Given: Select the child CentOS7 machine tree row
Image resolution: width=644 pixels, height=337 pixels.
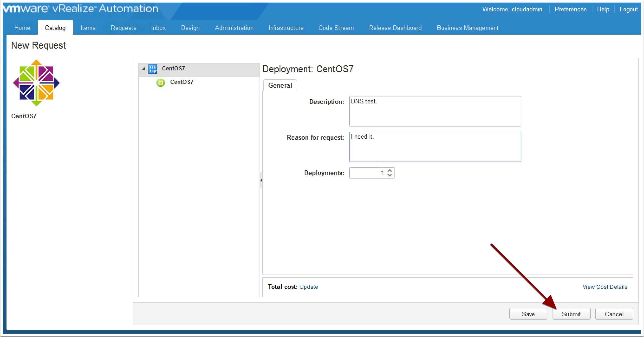Looking at the screenshot, I should click(x=199, y=82).
